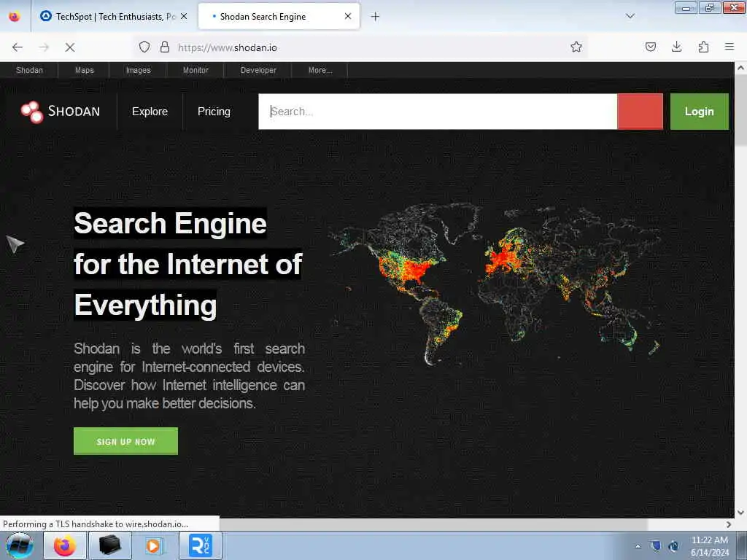Open the Windows Start orb

[20, 545]
